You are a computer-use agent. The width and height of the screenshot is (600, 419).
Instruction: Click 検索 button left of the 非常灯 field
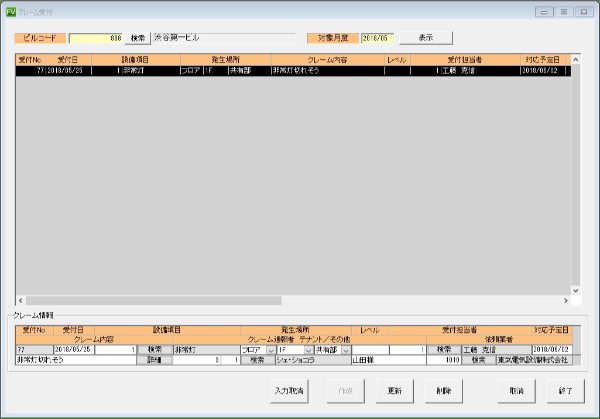(x=154, y=350)
